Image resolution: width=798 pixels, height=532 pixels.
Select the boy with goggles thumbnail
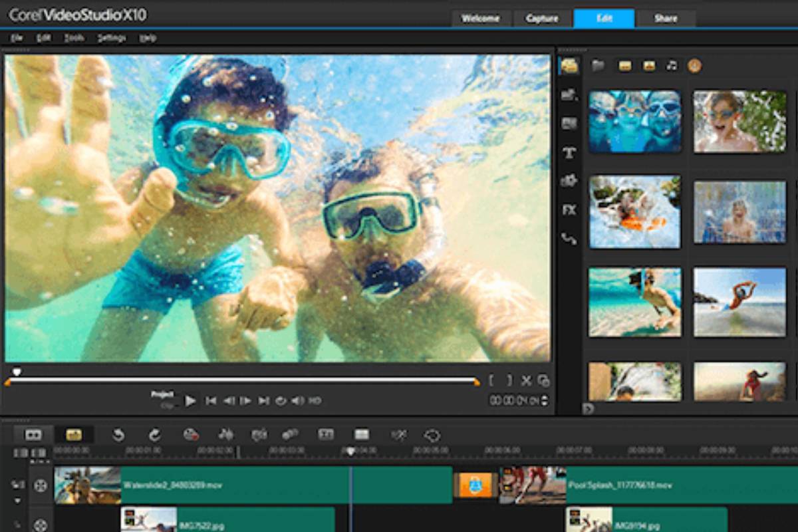[739, 121]
